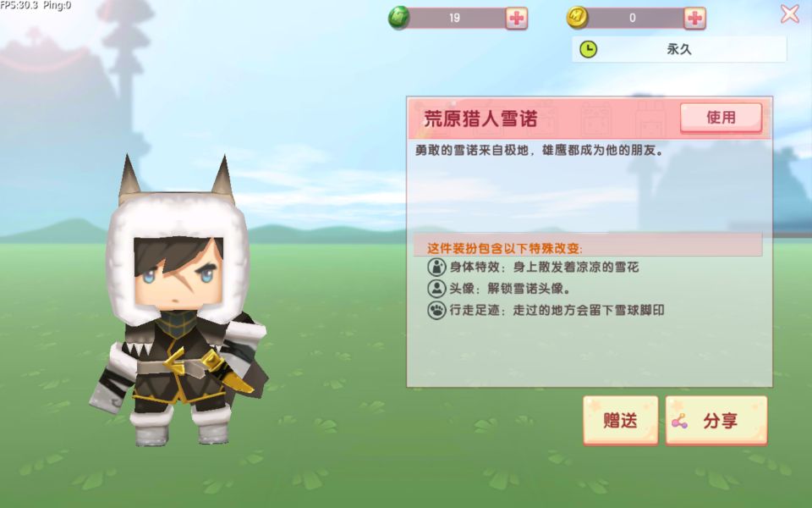Click the paw footprint trail icon

[x=436, y=310]
